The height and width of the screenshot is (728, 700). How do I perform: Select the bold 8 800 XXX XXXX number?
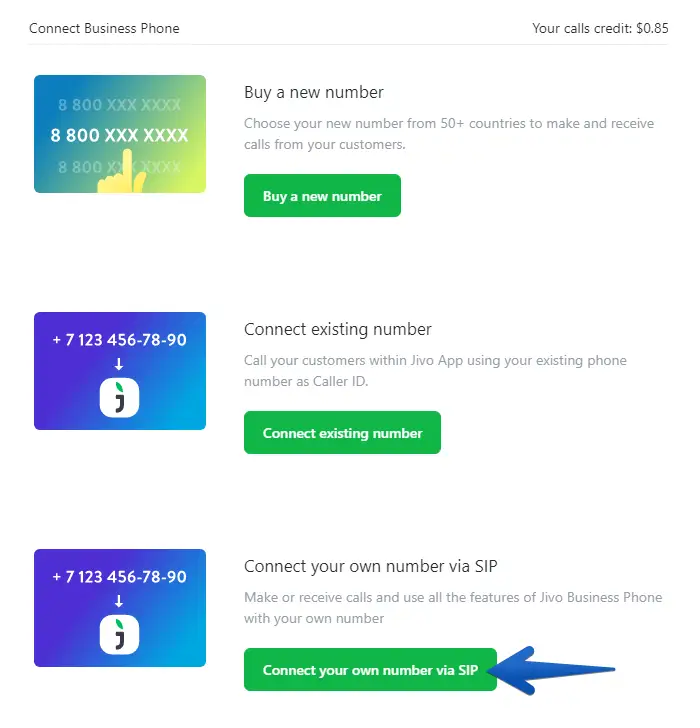(120, 135)
